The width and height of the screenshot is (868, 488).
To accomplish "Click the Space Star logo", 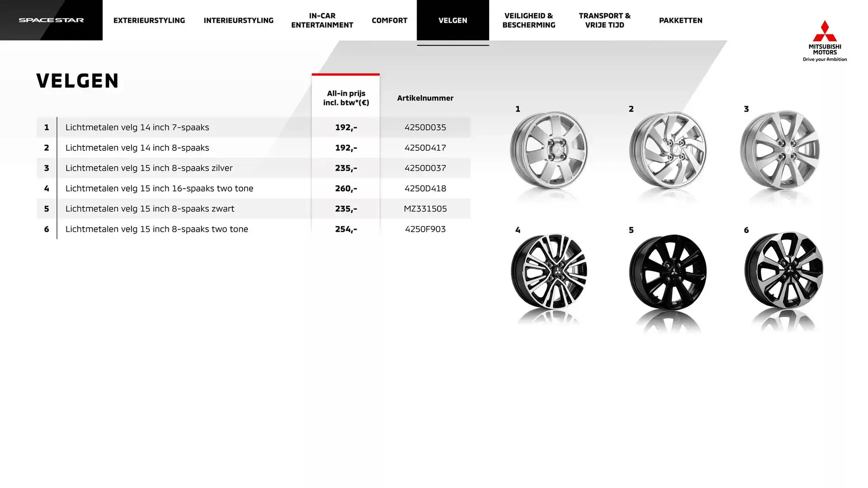I will pos(51,20).
